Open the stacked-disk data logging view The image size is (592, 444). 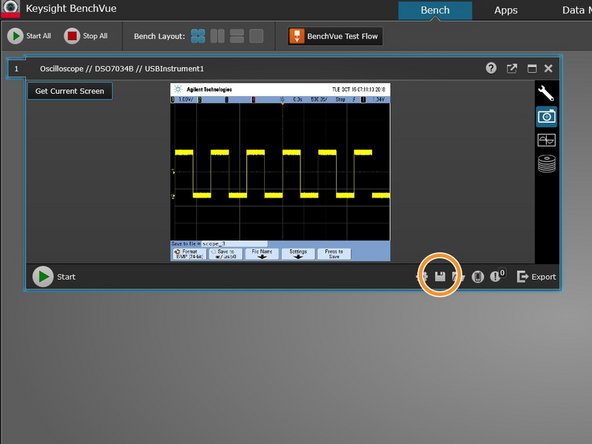click(546, 164)
